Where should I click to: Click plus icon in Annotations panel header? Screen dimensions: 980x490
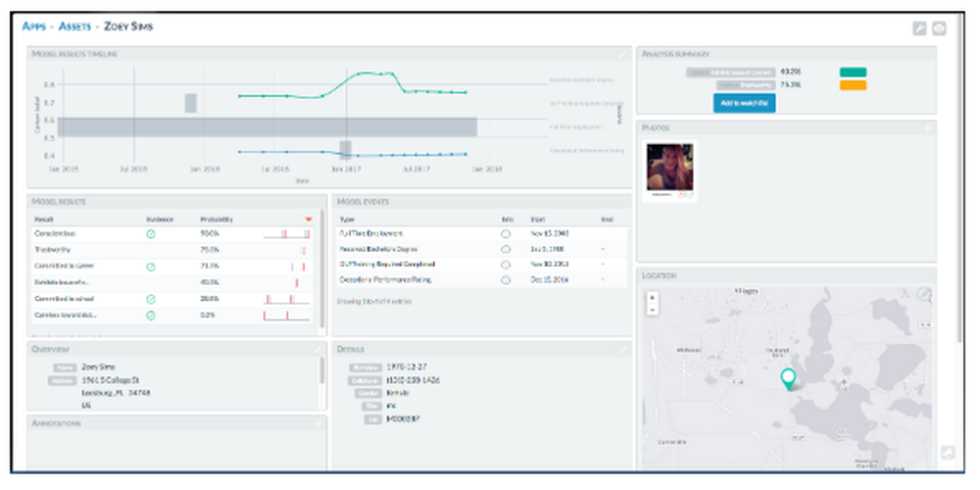(x=318, y=423)
